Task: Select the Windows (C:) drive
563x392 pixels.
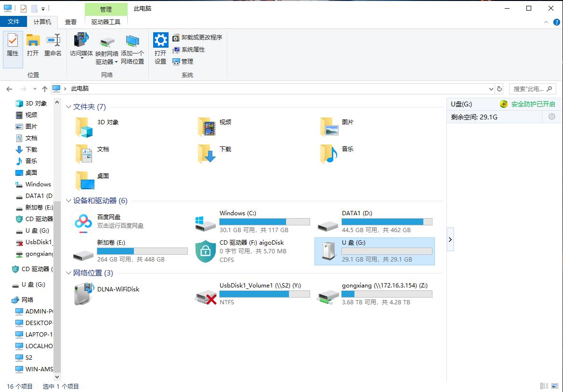Action: pyautogui.click(x=253, y=222)
